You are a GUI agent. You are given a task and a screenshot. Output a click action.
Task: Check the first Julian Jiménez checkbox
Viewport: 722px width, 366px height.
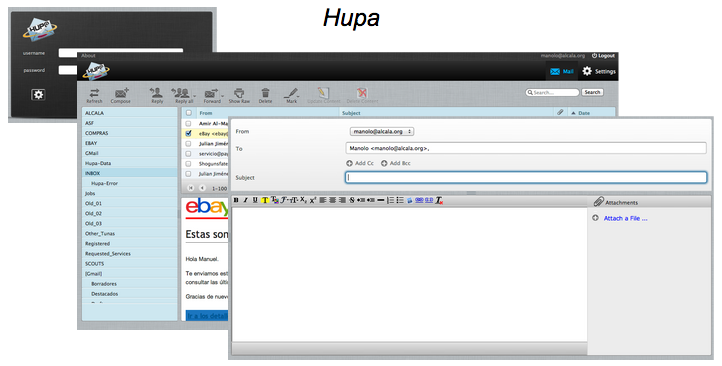click(x=188, y=144)
